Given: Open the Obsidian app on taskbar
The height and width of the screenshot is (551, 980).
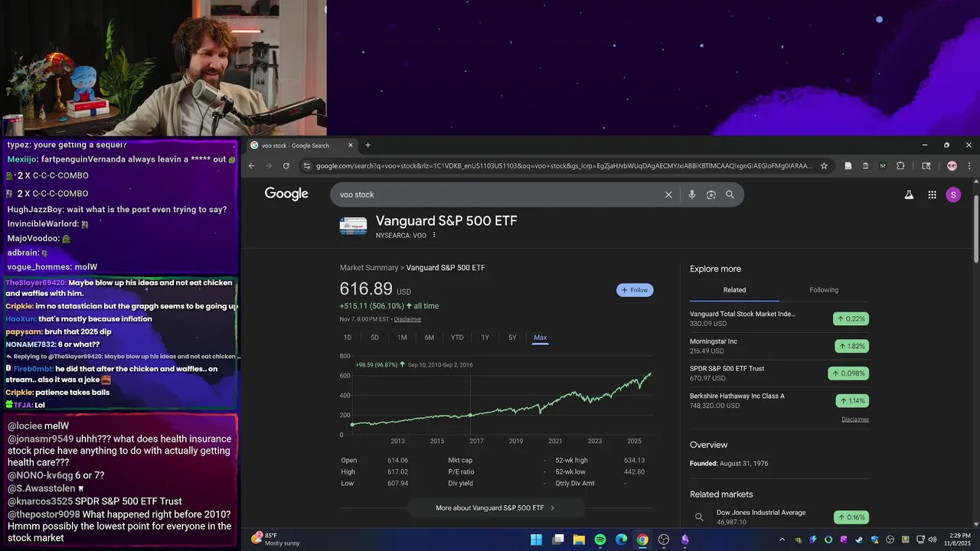Looking at the screenshot, I should click(x=685, y=540).
